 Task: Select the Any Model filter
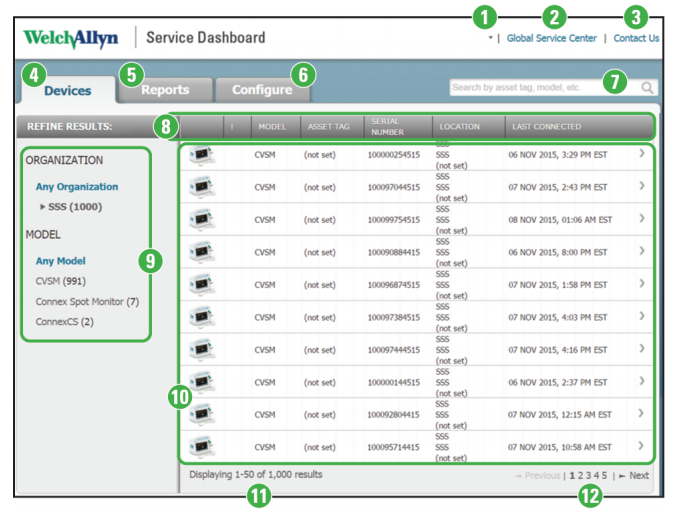click(x=61, y=261)
